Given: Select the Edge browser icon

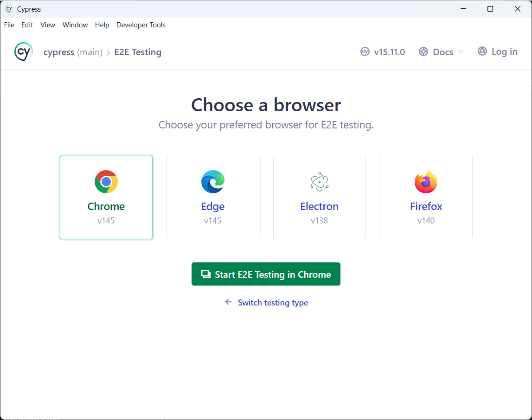Looking at the screenshot, I should [x=213, y=182].
